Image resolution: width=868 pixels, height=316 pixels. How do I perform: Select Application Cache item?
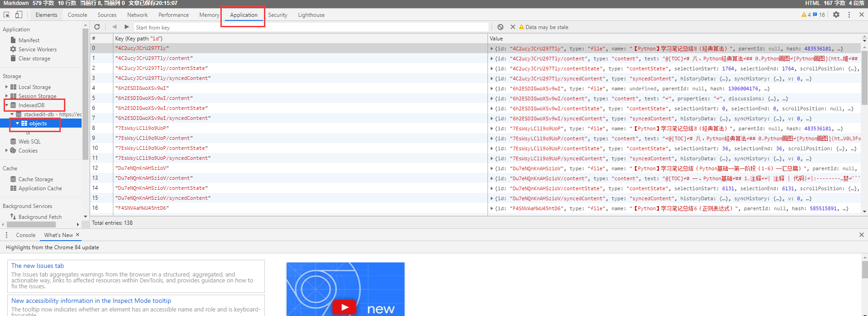(40, 188)
